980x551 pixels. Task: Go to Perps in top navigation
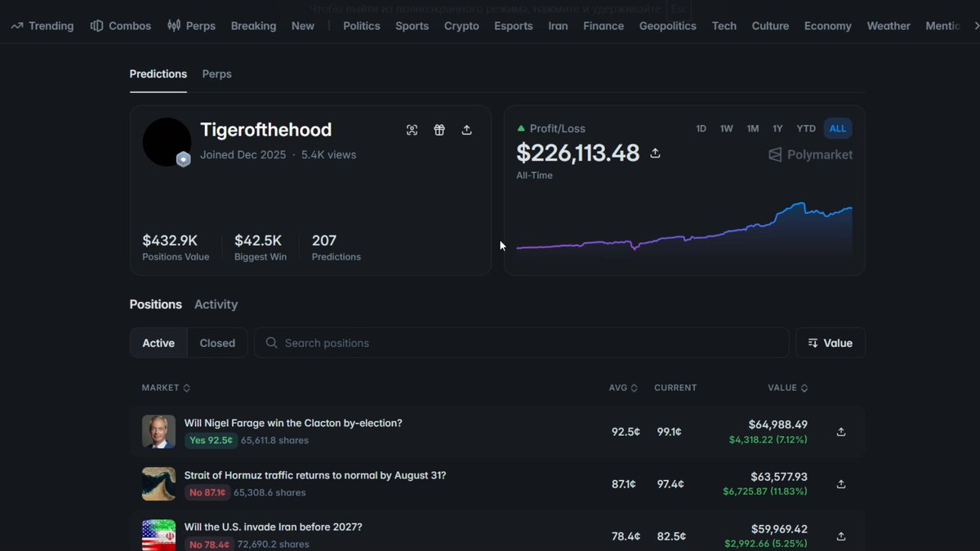191,26
